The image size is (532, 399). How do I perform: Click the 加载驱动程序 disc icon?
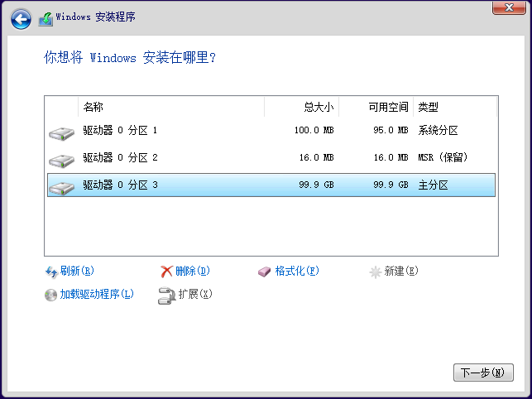tap(50, 295)
